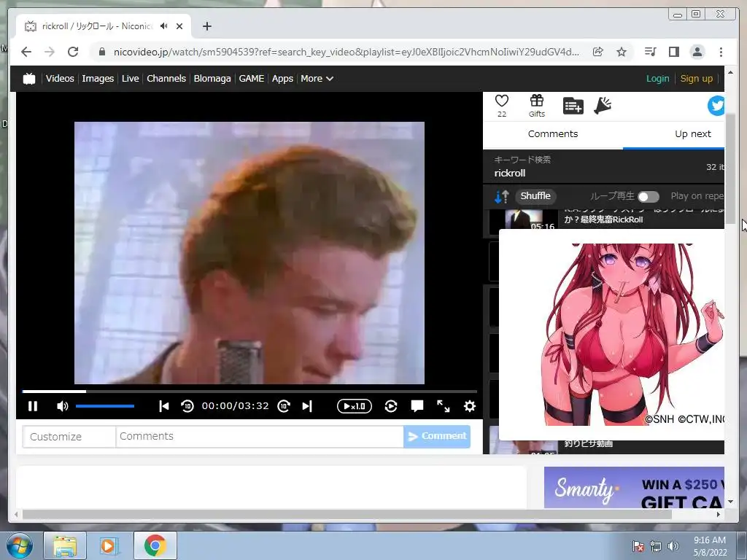Reload the page
The width and height of the screenshot is (747, 560).
(73, 52)
